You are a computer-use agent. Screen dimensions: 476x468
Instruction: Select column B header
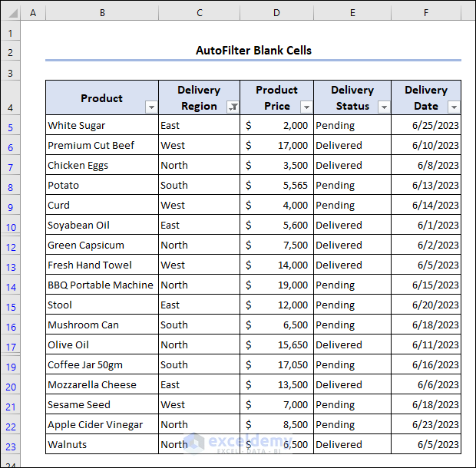[x=102, y=13]
